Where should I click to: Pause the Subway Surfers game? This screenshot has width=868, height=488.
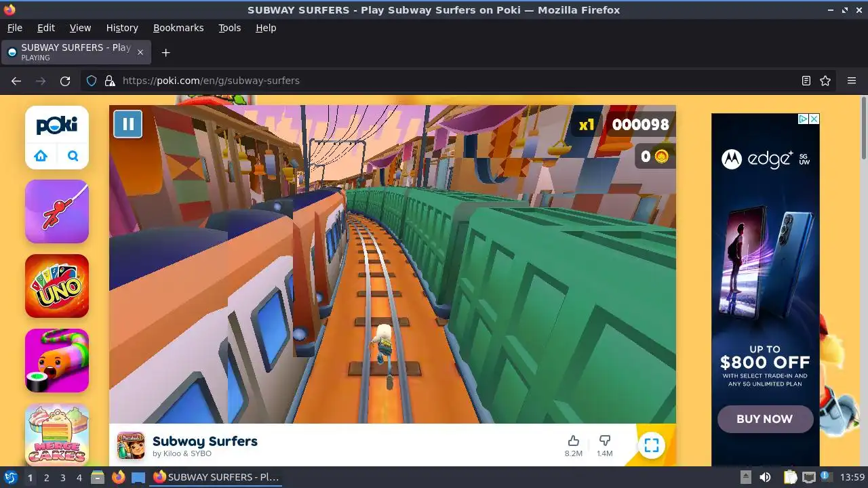pyautogui.click(x=127, y=124)
